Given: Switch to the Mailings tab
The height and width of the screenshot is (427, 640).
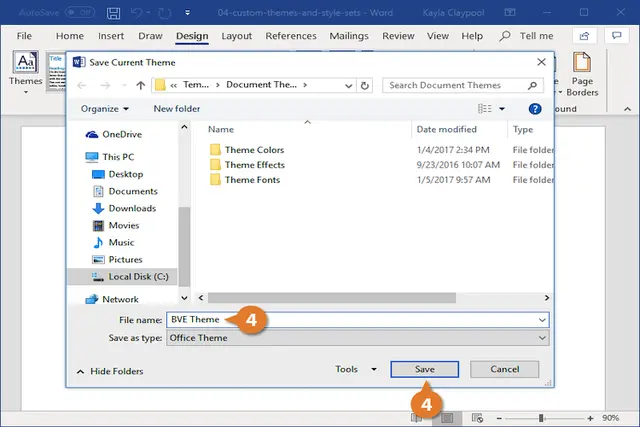Looking at the screenshot, I should coord(349,36).
